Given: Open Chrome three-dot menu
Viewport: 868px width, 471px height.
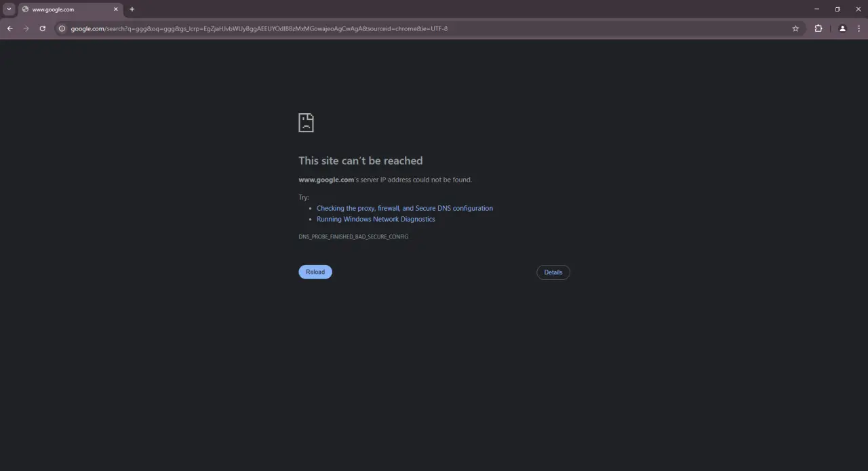Looking at the screenshot, I should (x=859, y=28).
